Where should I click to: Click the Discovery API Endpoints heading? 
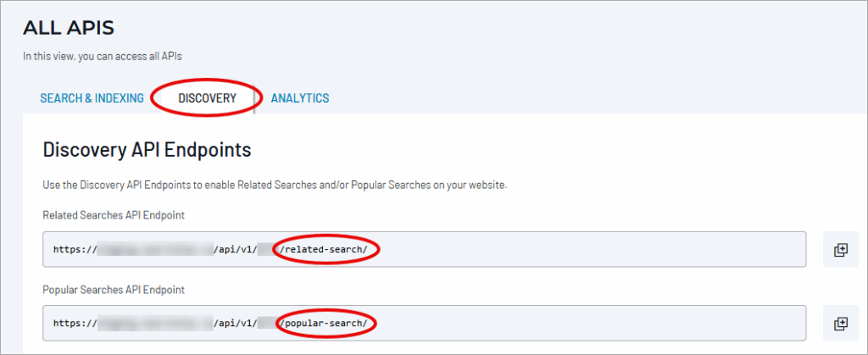(x=147, y=150)
